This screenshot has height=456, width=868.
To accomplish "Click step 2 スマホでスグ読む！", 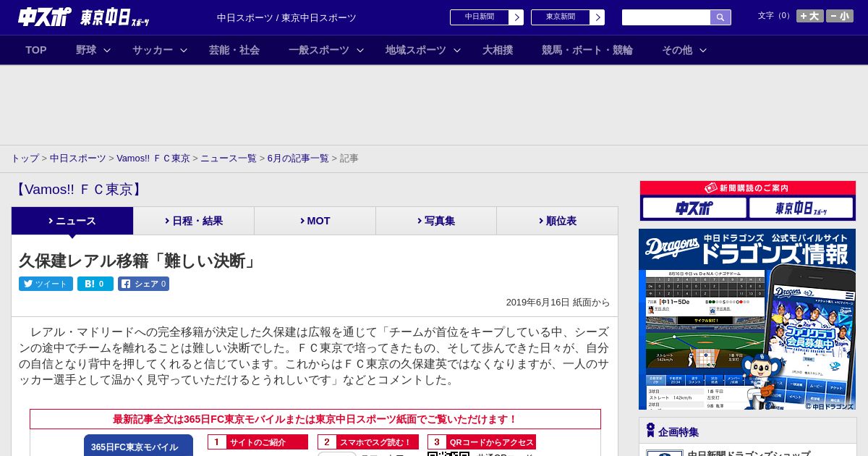I will [368, 442].
